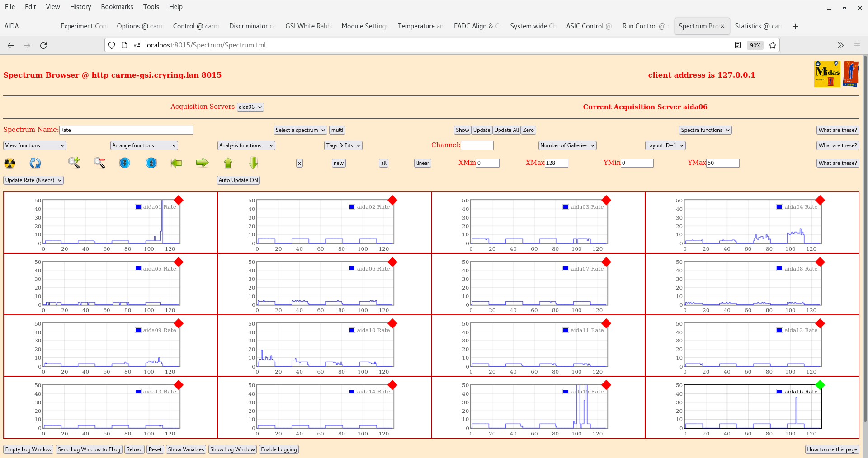Image resolution: width=868 pixels, height=458 pixels.
Task: Click the XMax input field
Action: pos(556,163)
